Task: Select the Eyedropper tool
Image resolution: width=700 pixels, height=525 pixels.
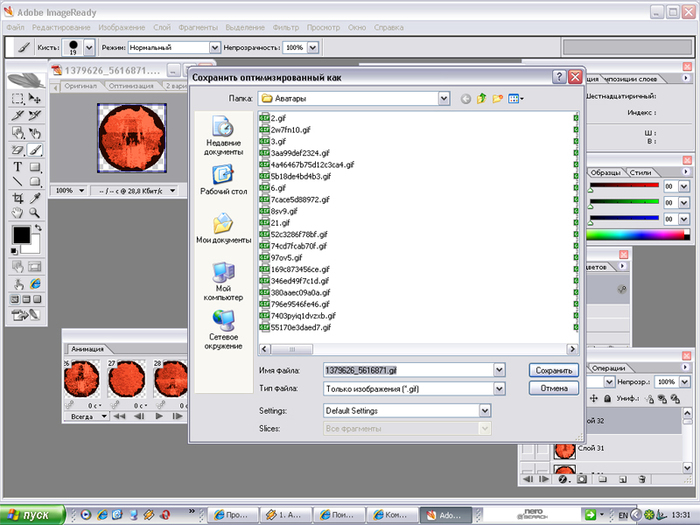Action: click(35, 198)
